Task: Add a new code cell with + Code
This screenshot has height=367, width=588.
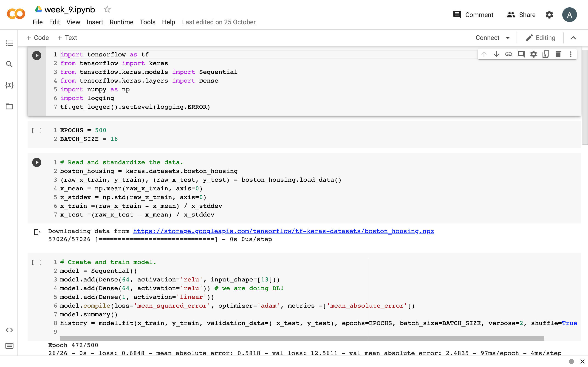Action: coord(37,38)
